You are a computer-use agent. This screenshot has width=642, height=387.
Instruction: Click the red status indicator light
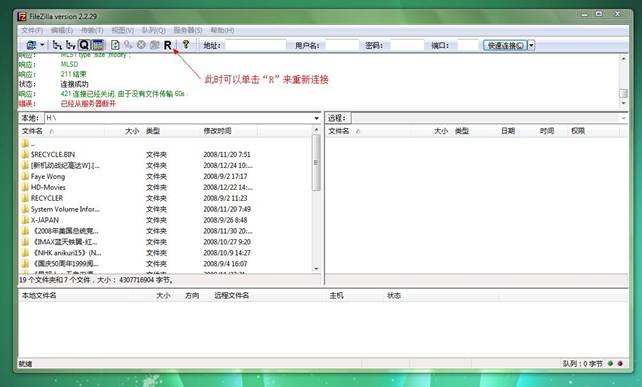620,363
